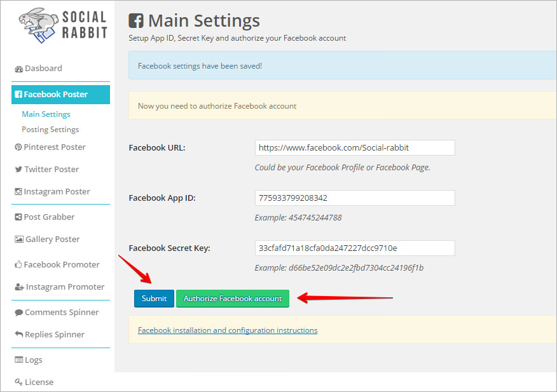Click the thumbs-up icon beside Facebook Promoter
Viewport: 557px width, 392px height.
click(x=18, y=264)
